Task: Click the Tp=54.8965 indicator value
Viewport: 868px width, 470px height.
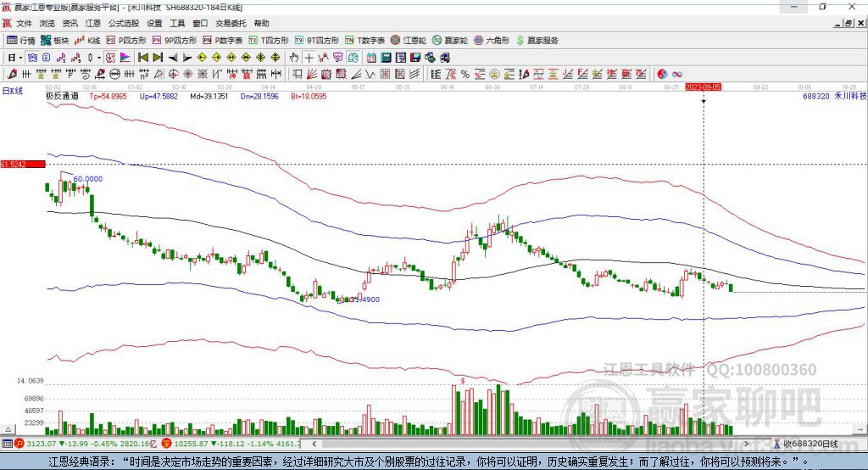Action: tap(108, 96)
